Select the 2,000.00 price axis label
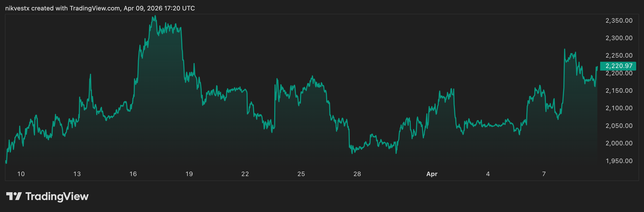 pos(619,143)
